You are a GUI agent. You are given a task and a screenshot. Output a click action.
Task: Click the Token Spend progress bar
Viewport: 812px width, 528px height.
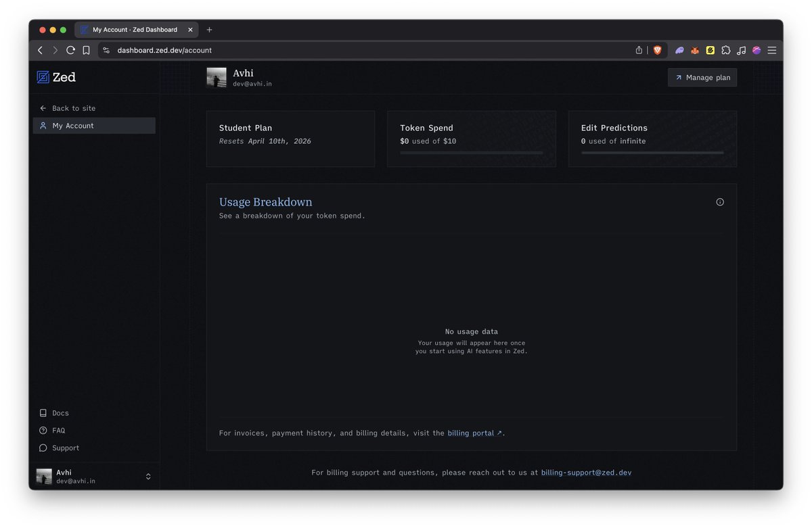tap(472, 153)
